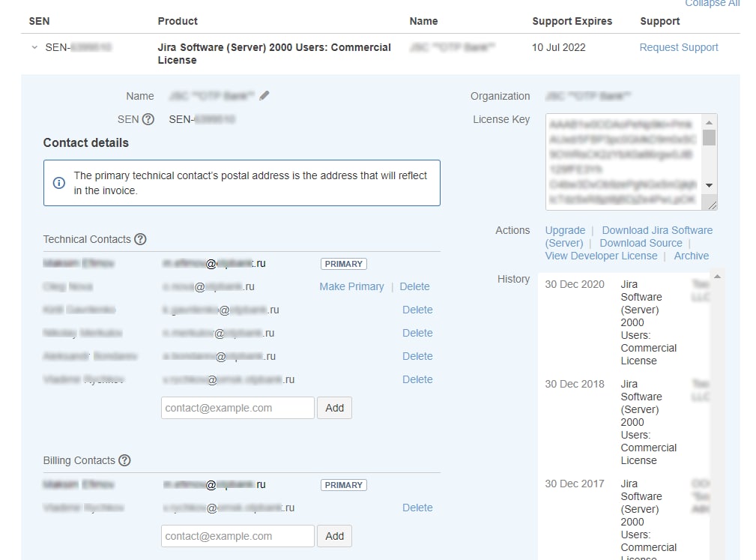Click '30 Dec 2020' history entry date
Screen dimensions: 756x560
click(x=574, y=284)
